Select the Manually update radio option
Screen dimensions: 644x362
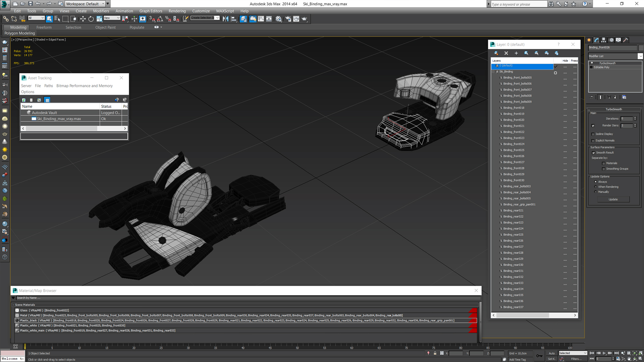tap(596, 192)
